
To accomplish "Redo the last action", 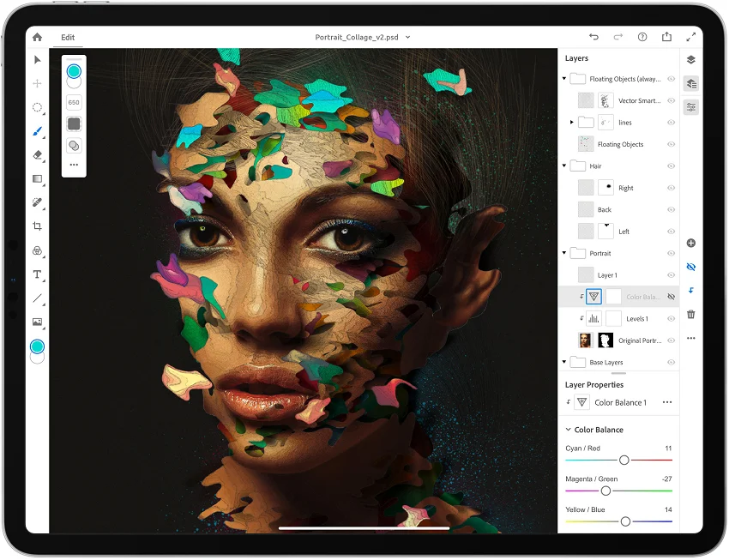I will pyautogui.click(x=618, y=37).
